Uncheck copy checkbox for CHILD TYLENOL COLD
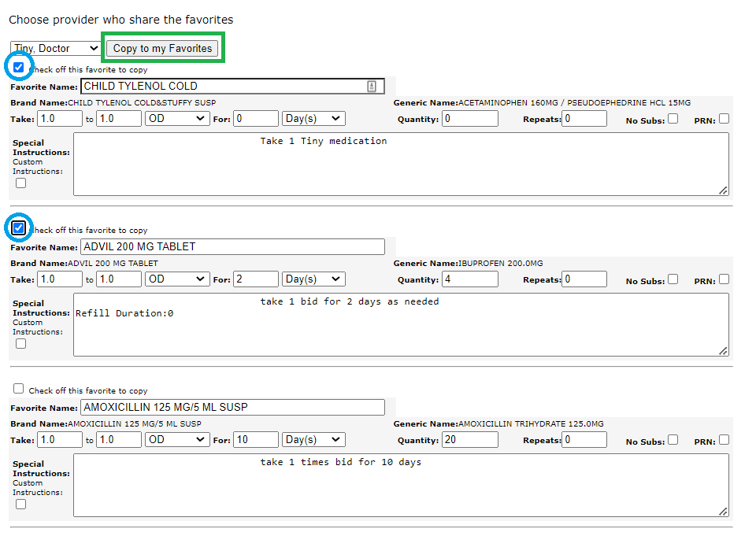This screenshot has width=756, height=547. pyautogui.click(x=18, y=67)
